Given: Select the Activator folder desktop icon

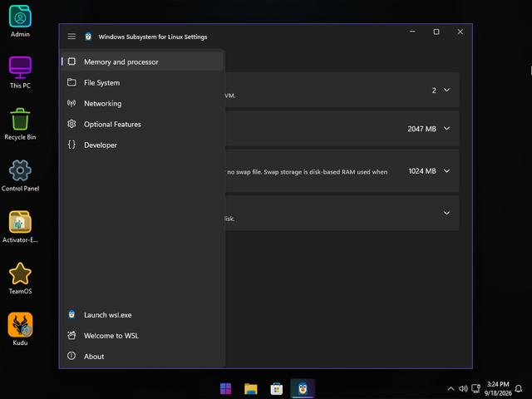Looking at the screenshot, I should (20, 227).
